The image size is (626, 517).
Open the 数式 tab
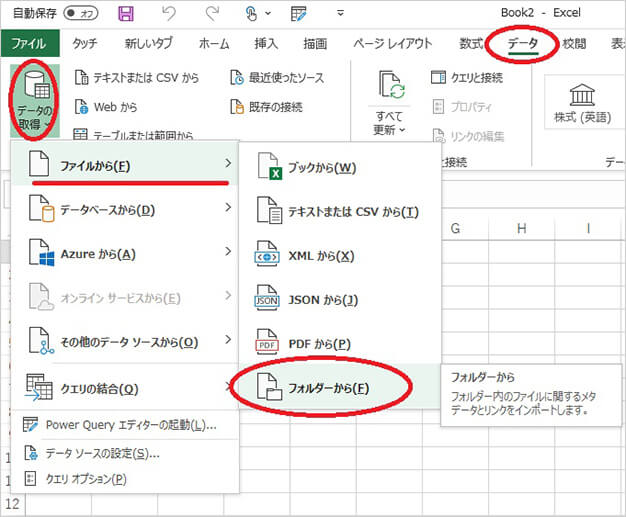click(x=471, y=43)
